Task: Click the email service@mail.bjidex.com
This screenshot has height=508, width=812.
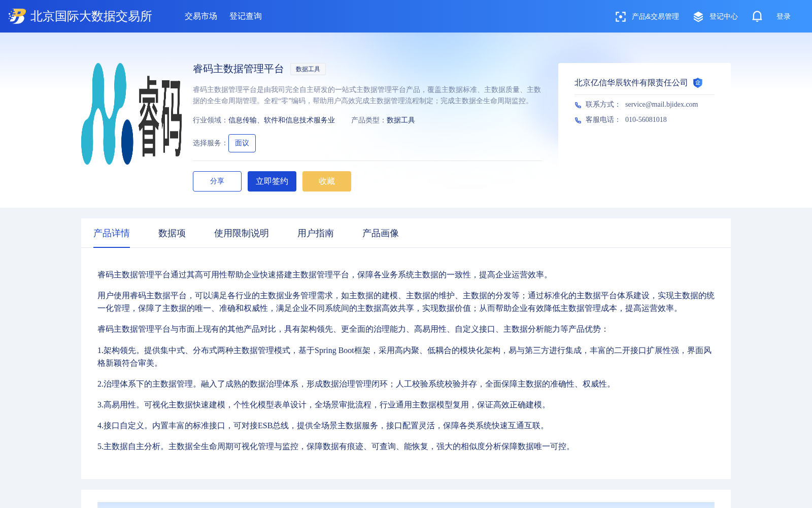Action: pos(661,105)
